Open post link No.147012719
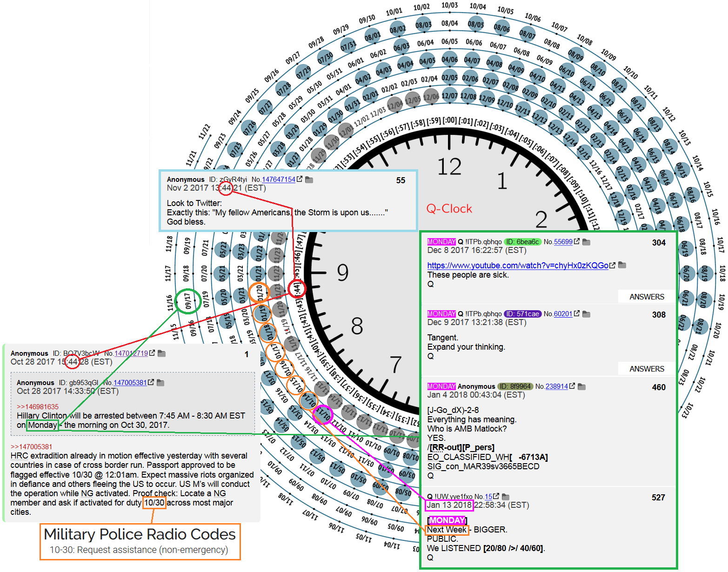This screenshot has width=728, height=572. [131, 353]
